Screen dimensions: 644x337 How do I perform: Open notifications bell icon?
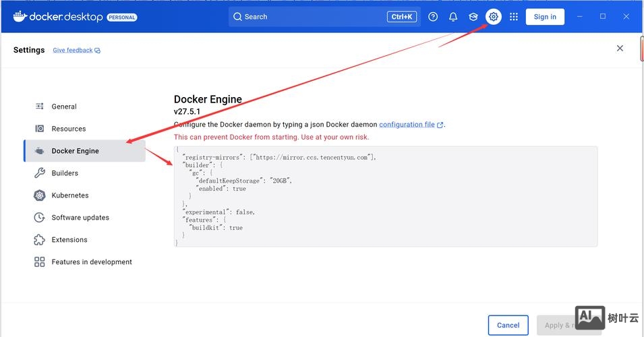click(x=453, y=17)
